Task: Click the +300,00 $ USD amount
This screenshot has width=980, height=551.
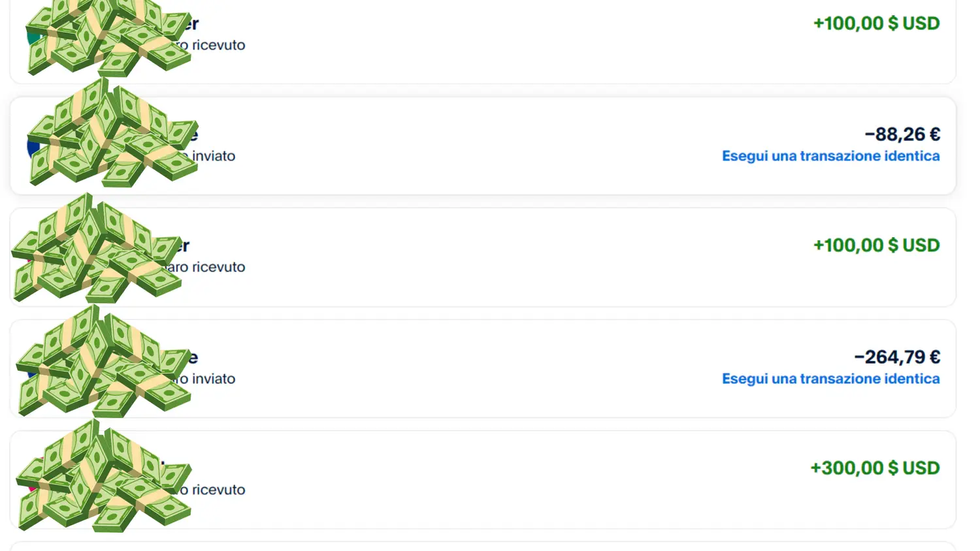Action: [x=875, y=468]
